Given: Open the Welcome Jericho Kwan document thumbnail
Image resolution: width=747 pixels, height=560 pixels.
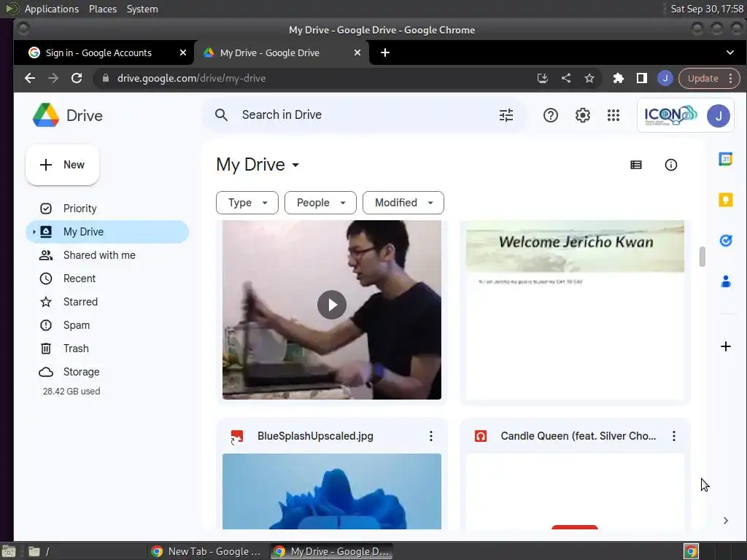Looking at the screenshot, I should coord(575,309).
